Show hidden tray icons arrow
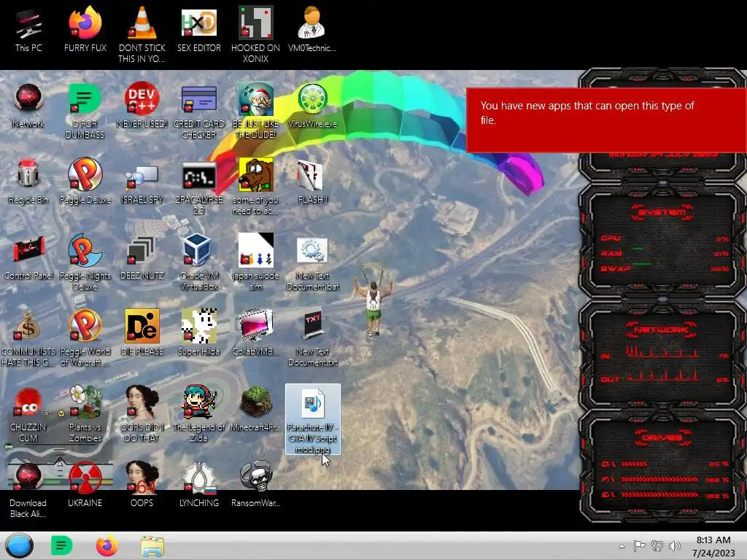Image resolution: width=747 pixels, height=560 pixels. 622,546
